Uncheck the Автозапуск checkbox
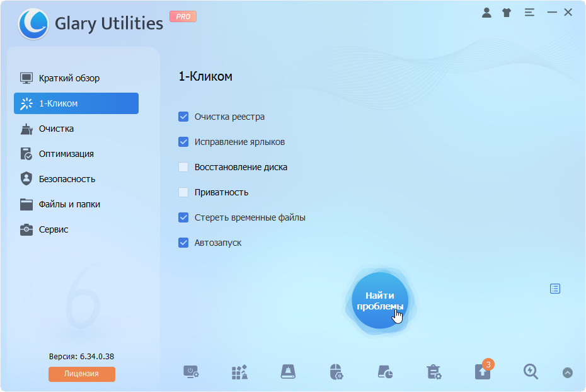586x392 pixels. tap(183, 243)
